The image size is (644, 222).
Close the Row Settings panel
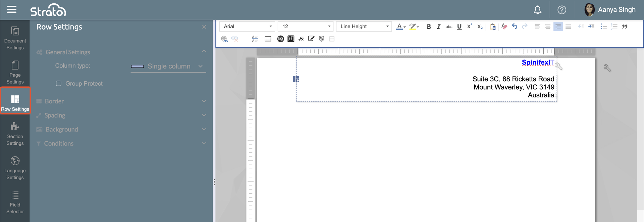click(204, 27)
